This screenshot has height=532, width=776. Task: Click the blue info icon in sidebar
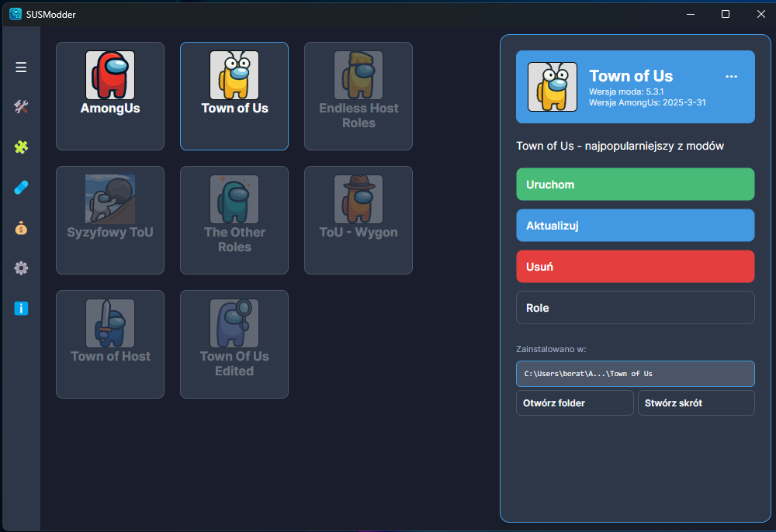tap(21, 309)
